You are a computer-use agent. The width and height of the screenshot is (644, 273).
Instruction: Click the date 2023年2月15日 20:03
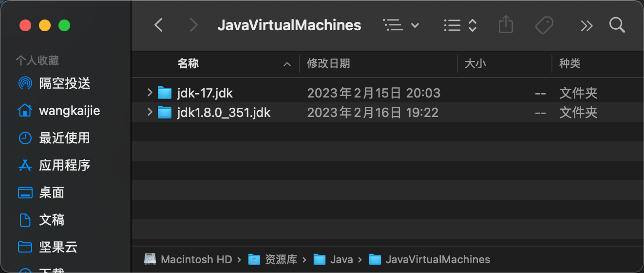click(374, 93)
